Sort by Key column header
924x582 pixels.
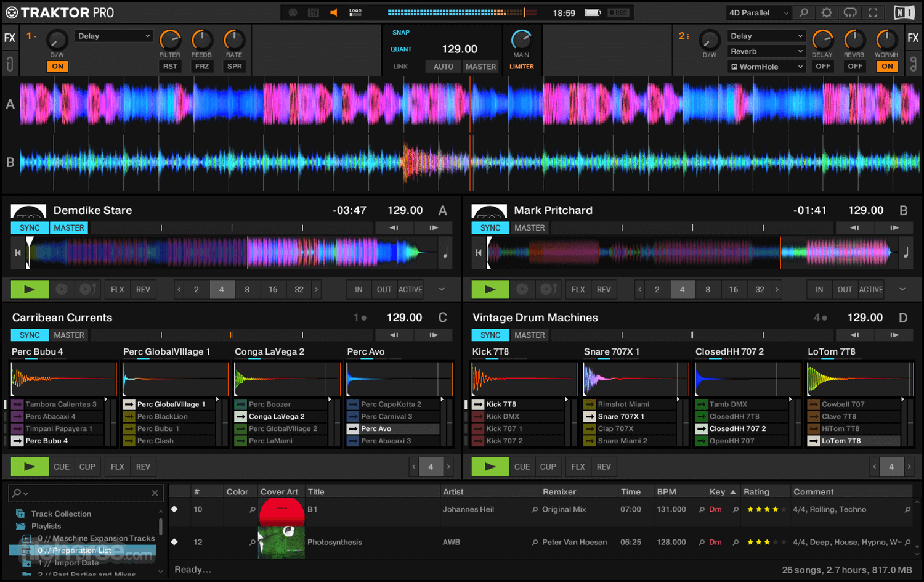tap(717, 492)
